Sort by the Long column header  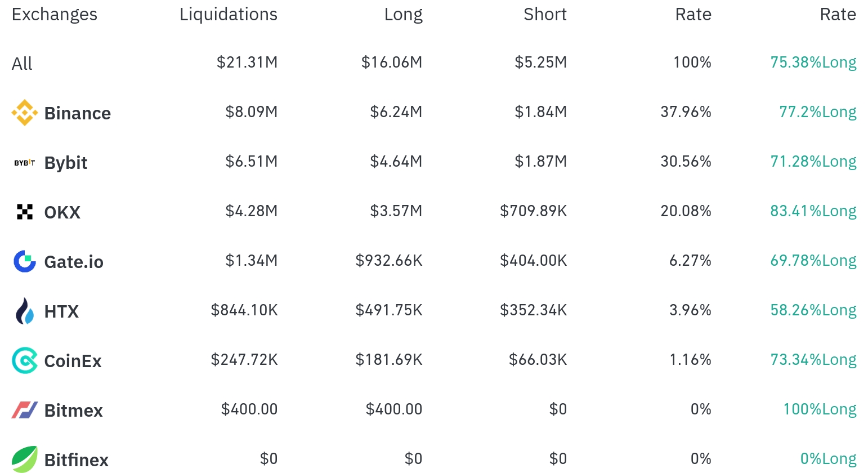tap(403, 14)
